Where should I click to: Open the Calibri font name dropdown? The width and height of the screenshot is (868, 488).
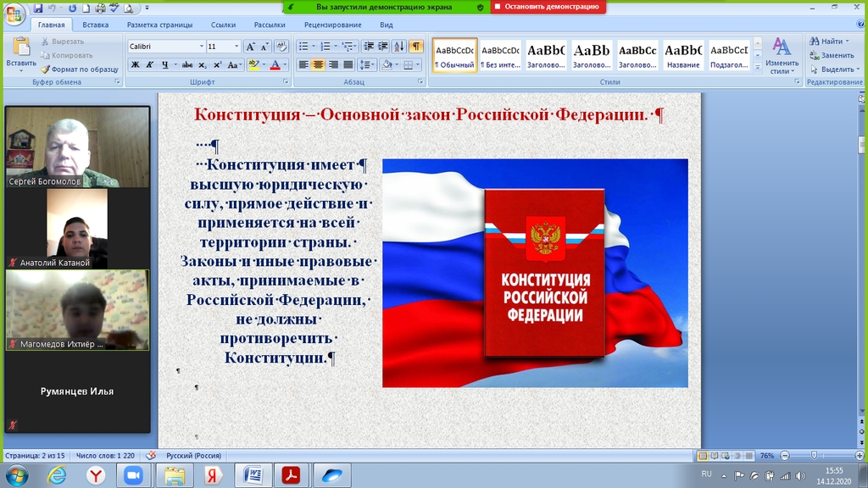202,47
